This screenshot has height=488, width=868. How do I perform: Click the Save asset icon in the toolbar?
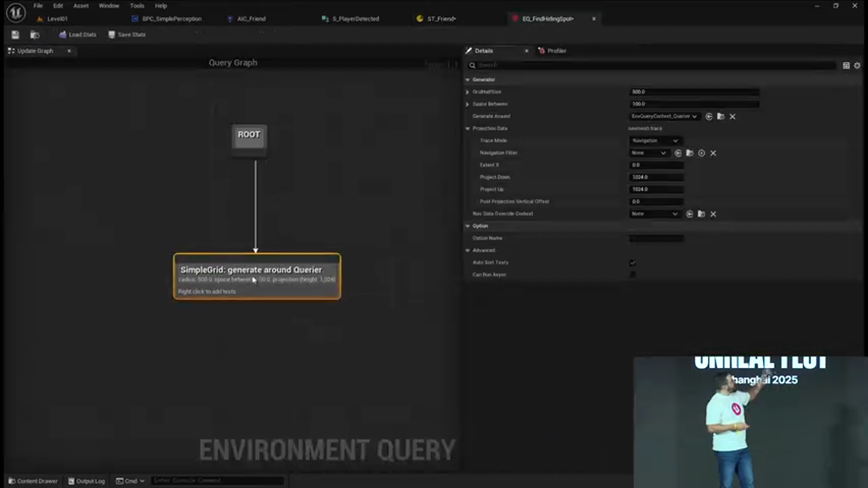14,35
